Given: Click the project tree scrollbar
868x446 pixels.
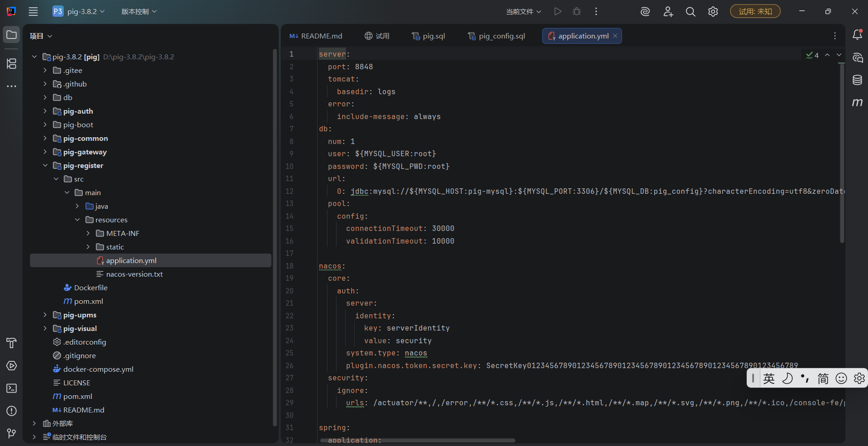Looking at the screenshot, I should (275, 237).
